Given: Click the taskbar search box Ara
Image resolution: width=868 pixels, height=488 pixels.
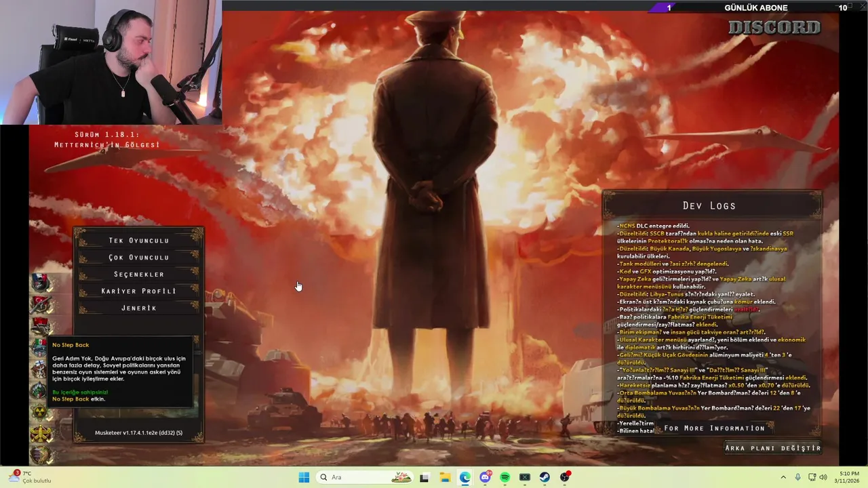Looking at the screenshot, I should click(x=366, y=477).
